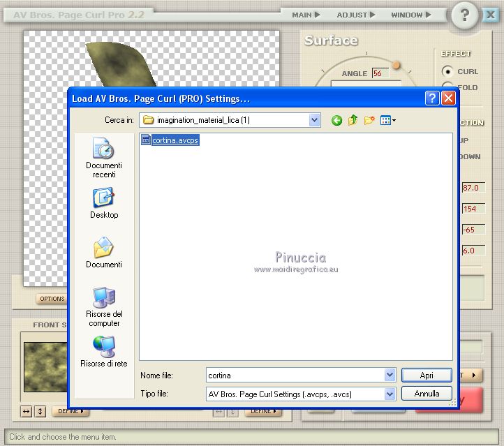Screen dimensions: 504x446
Task: Expand the Cerca in folder dropdown
Action: click(314, 120)
